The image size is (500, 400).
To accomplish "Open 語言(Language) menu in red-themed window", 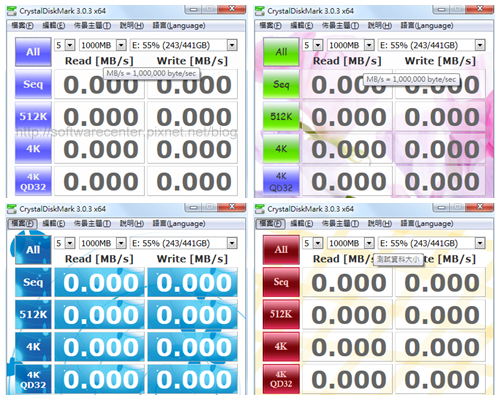I will coord(427,224).
